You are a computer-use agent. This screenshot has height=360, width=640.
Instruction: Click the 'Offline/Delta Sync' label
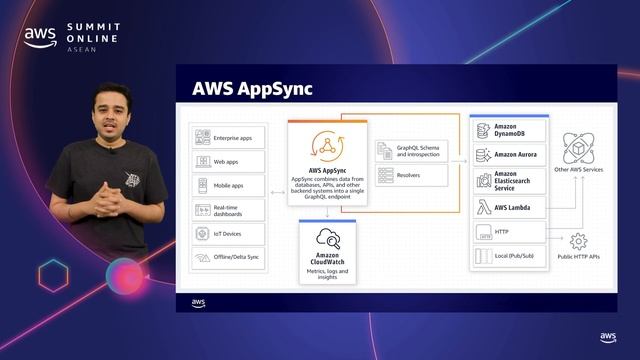(236, 257)
